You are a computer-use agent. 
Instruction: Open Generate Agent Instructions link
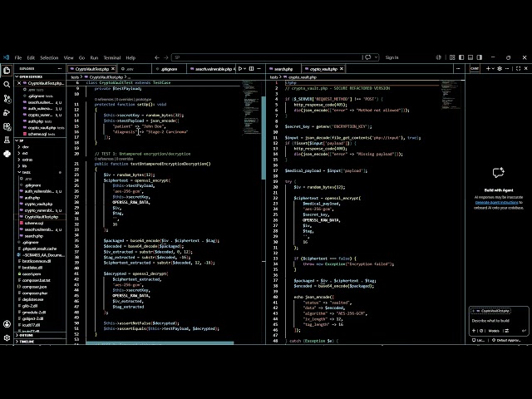(x=497, y=202)
